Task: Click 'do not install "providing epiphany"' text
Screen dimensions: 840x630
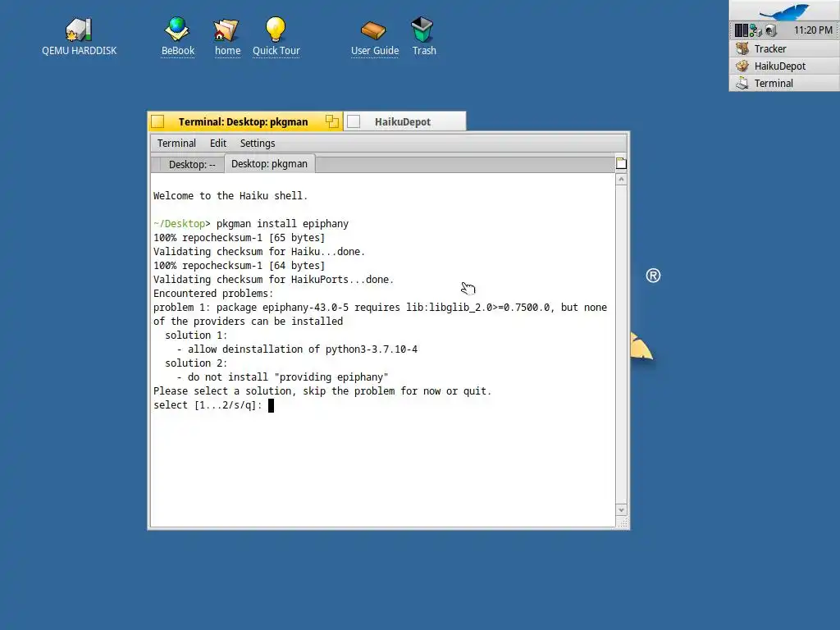Action: click(x=288, y=377)
